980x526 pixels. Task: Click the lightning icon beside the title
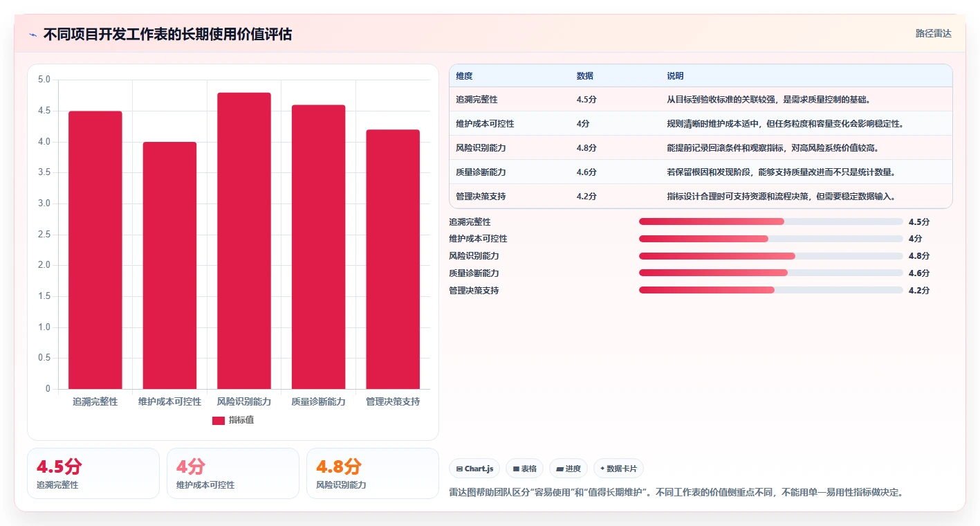click(x=33, y=35)
